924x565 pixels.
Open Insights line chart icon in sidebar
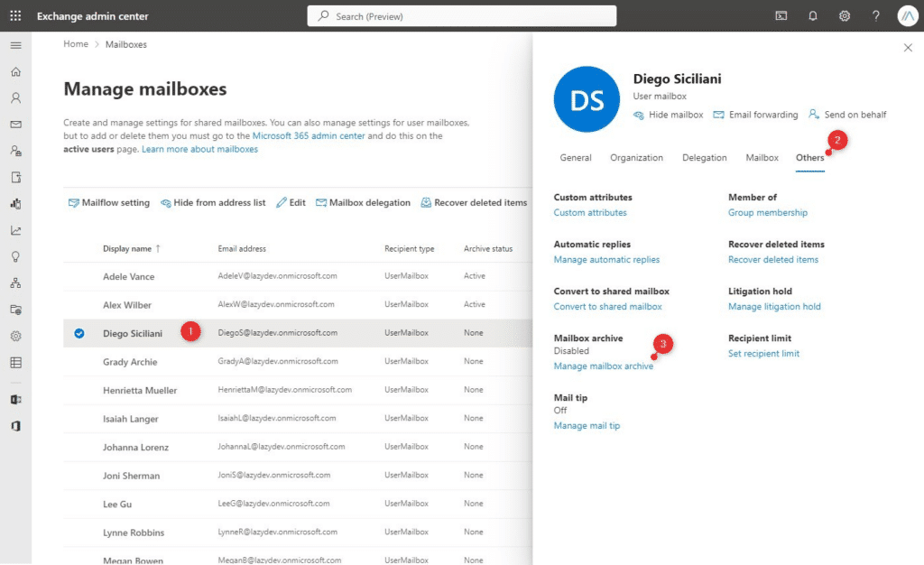(x=16, y=230)
